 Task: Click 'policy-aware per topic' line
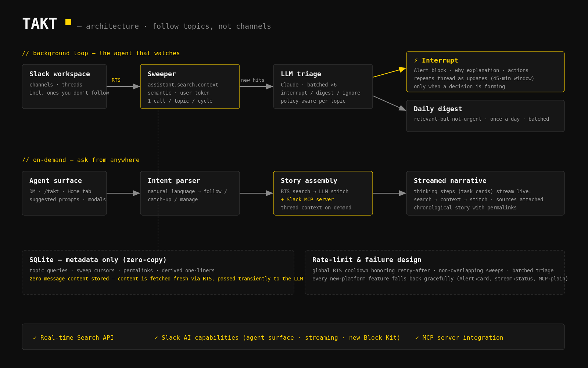point(313,101)
